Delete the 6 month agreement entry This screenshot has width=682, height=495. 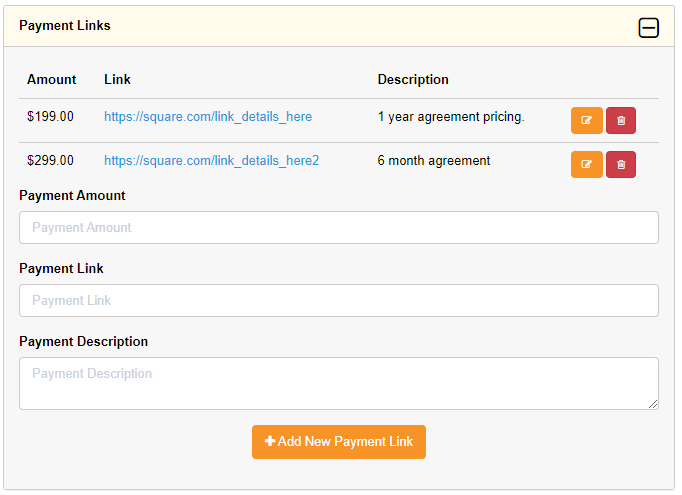621,165
